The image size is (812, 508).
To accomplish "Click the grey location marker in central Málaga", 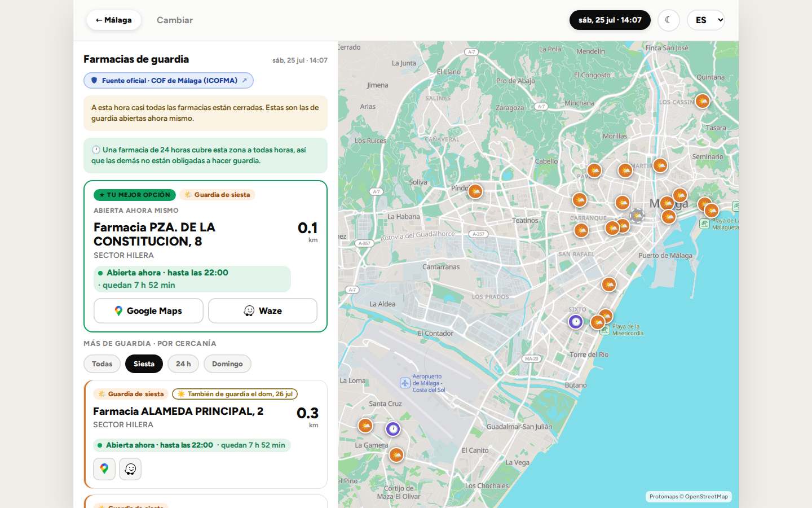I will pyautogui.click(x=637, y=215).
